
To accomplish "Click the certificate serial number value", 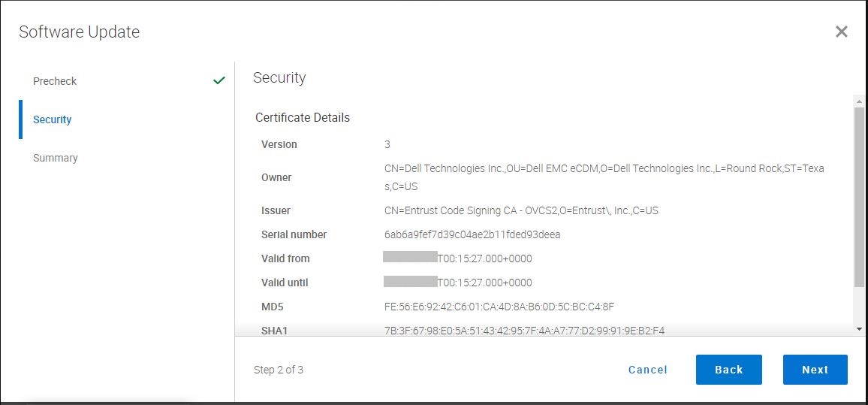I will point(472,234).
